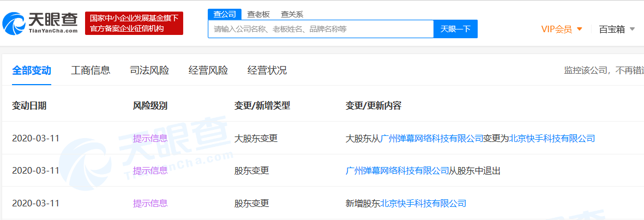Expand the 百宝箱 dropdown
This screenshot has width=644, height=220.
click(x=617, y=29)
